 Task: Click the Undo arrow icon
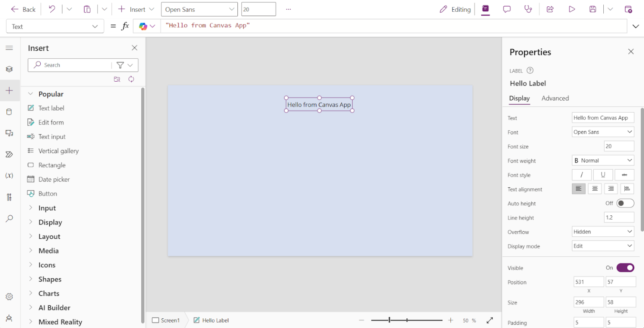pos(52,9)
